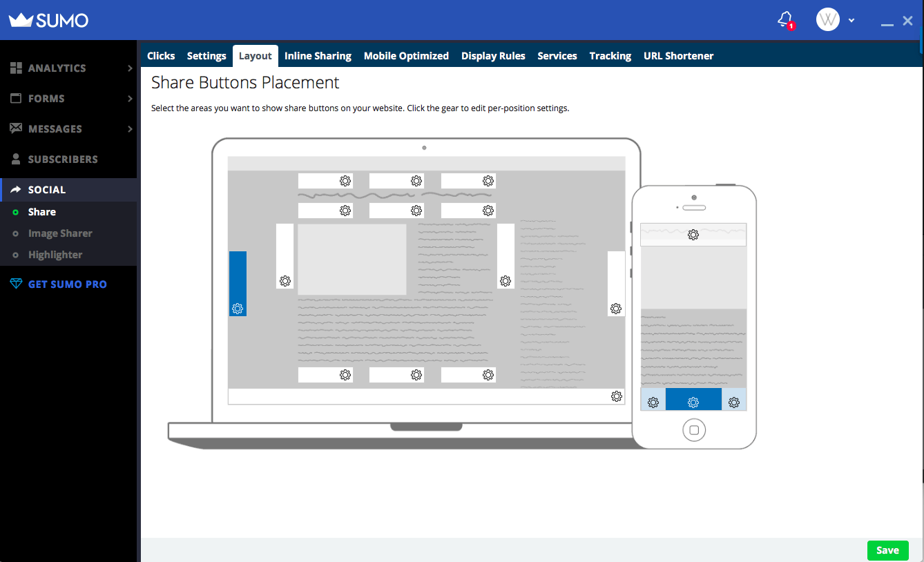Open the Mobile Optimized tab
This screenshot has width=924, height=562.
point(406,56)
